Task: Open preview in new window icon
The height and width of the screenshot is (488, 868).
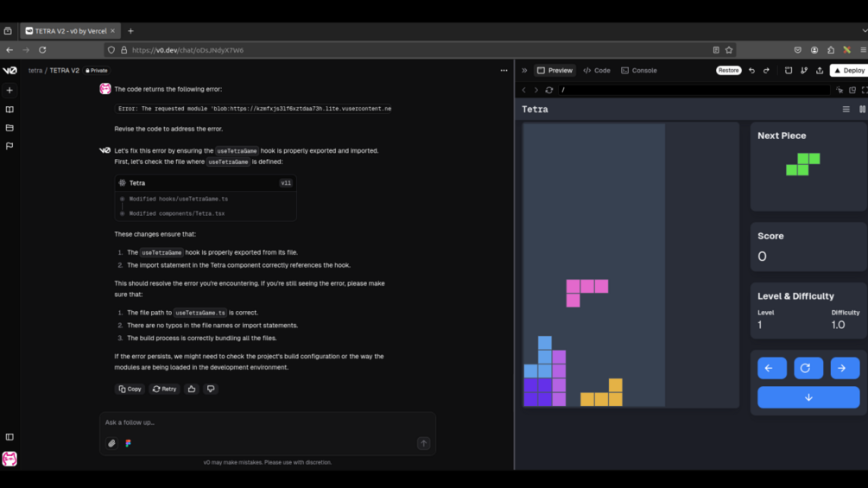Action: [852, 90]
